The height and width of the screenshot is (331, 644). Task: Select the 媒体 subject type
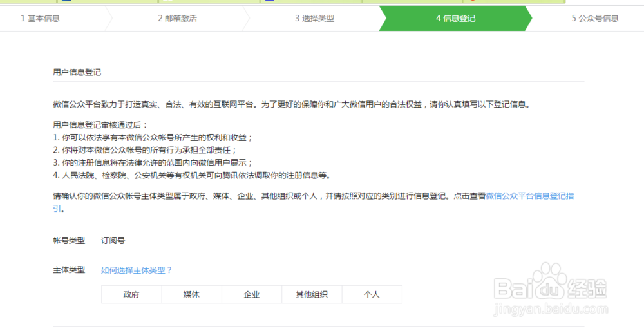click(191, 294)
